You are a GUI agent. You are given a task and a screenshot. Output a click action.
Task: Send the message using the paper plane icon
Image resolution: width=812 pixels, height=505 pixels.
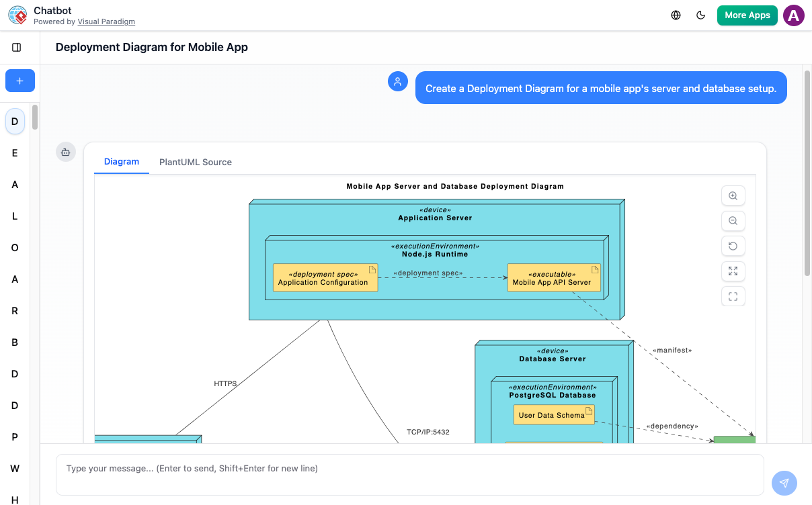click(x=784, y=483)
